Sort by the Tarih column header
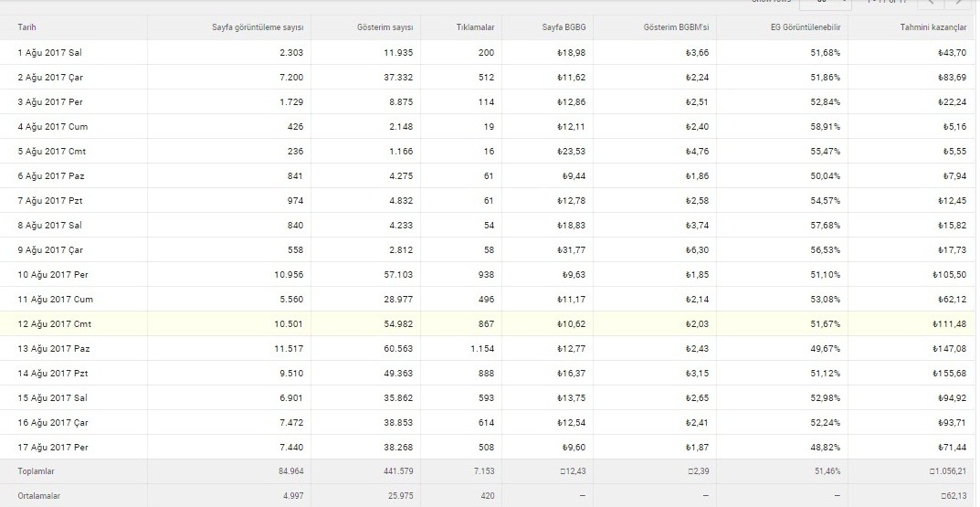This screenshot has height=507, width=980. [x=26, y=27]
